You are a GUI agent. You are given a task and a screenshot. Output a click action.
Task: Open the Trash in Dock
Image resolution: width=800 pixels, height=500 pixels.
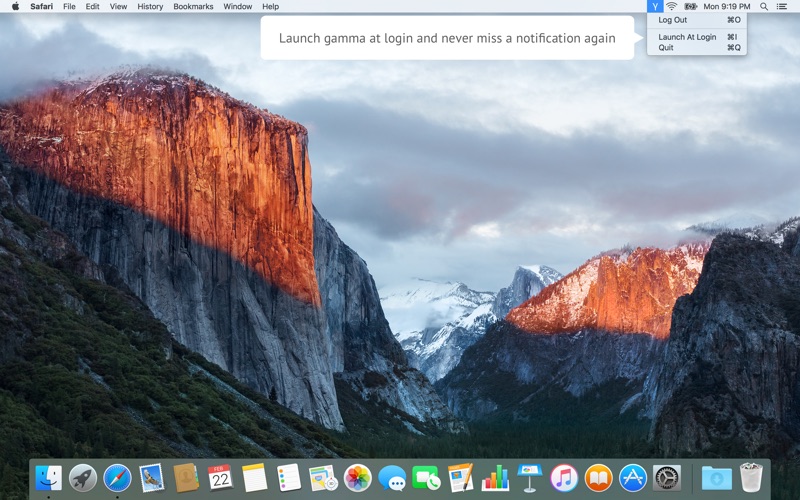click(x=751, y=478)
